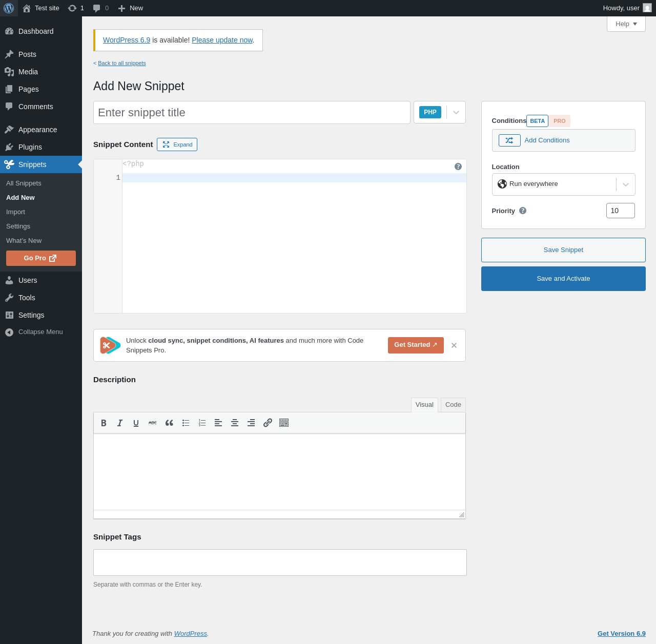The width and height of the screenshot is (656, 644).
Task: Click the globe icon in Location field
Action: pos(502,184)
